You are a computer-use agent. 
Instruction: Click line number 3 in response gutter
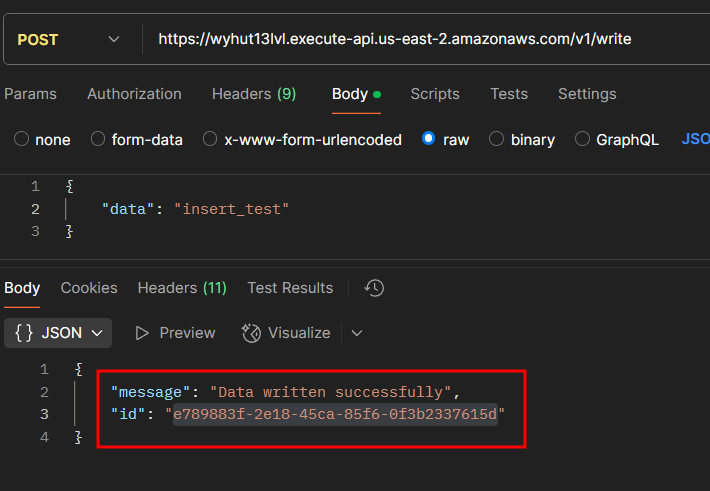pyautogui.click(x=44, y=414)
